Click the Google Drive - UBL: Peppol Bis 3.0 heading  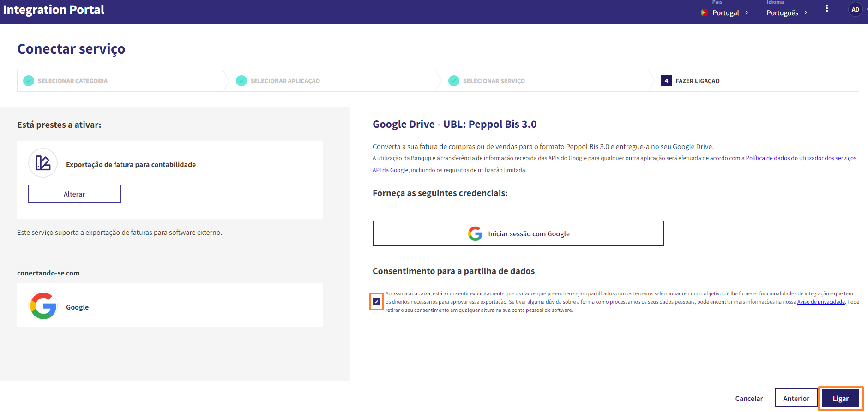tap(454, 124)
